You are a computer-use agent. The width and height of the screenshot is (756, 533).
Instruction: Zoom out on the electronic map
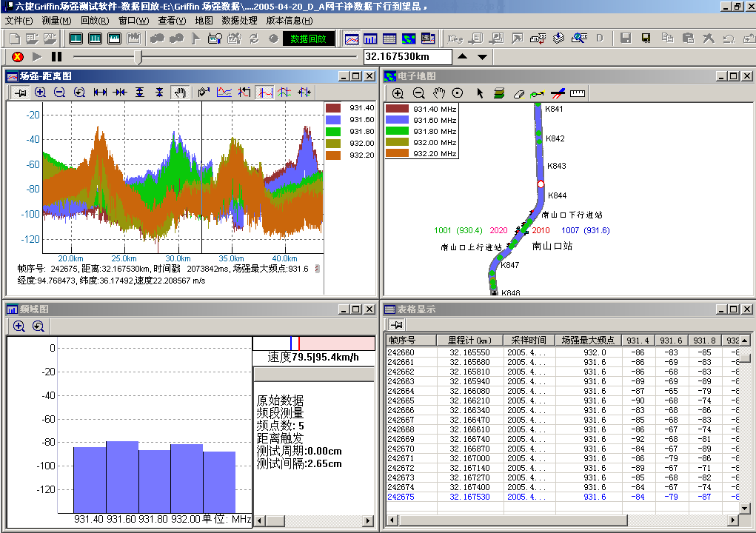point(418,93)
